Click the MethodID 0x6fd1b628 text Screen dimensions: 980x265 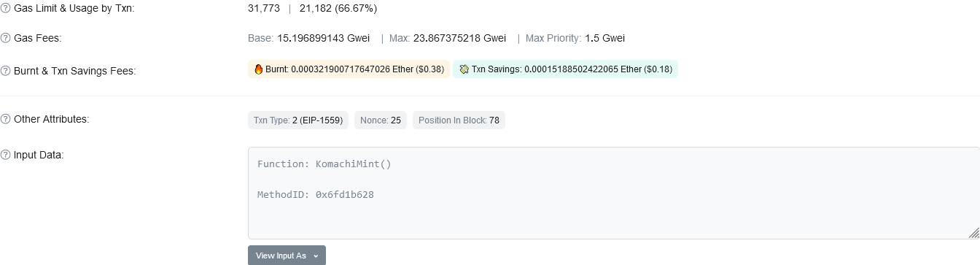[316, 195]
